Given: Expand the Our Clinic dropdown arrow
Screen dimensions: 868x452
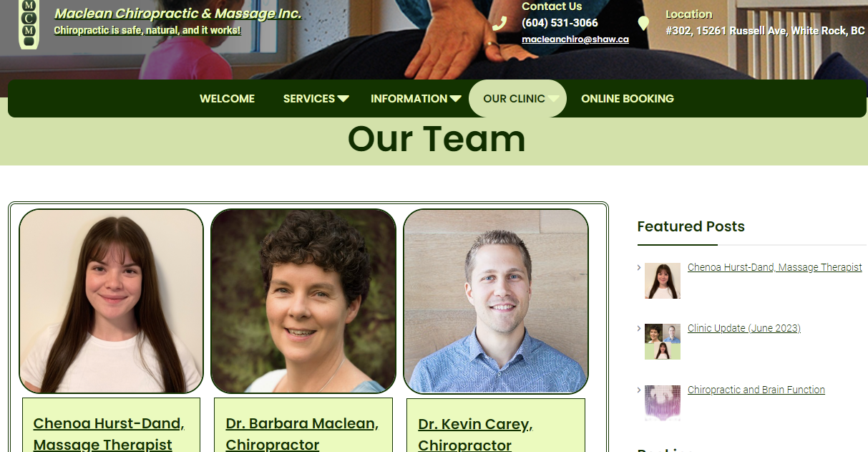Looking at the screenshot, I should click(x=553, y=99).
